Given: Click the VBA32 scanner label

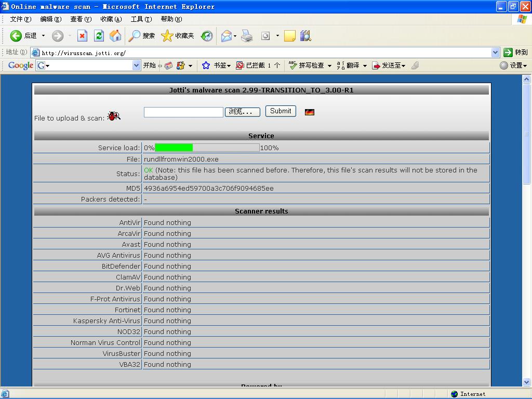Looking at the screenshot, I should point(129,364).
